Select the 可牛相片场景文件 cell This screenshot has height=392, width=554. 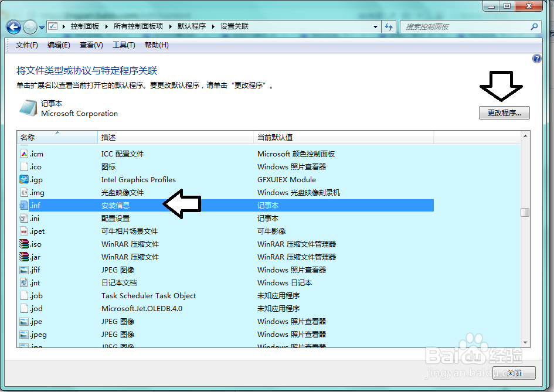[130, 231]
